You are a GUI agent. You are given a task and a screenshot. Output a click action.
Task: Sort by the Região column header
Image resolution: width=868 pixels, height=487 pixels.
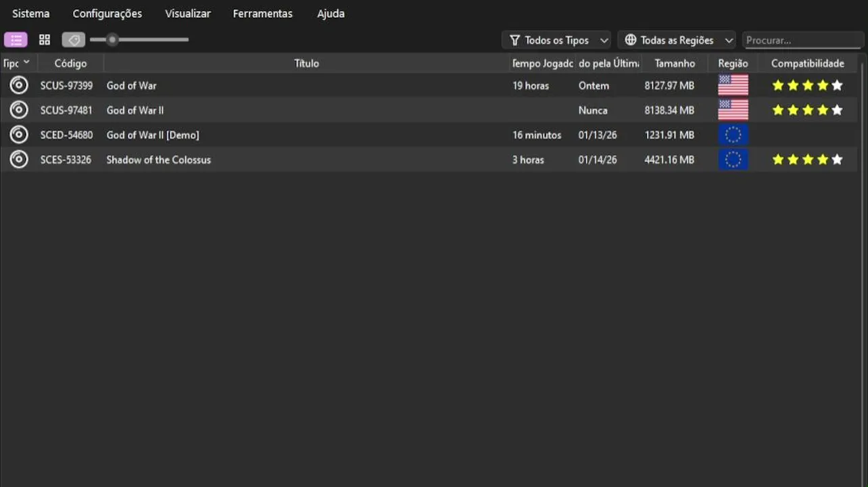coord(733,63)
